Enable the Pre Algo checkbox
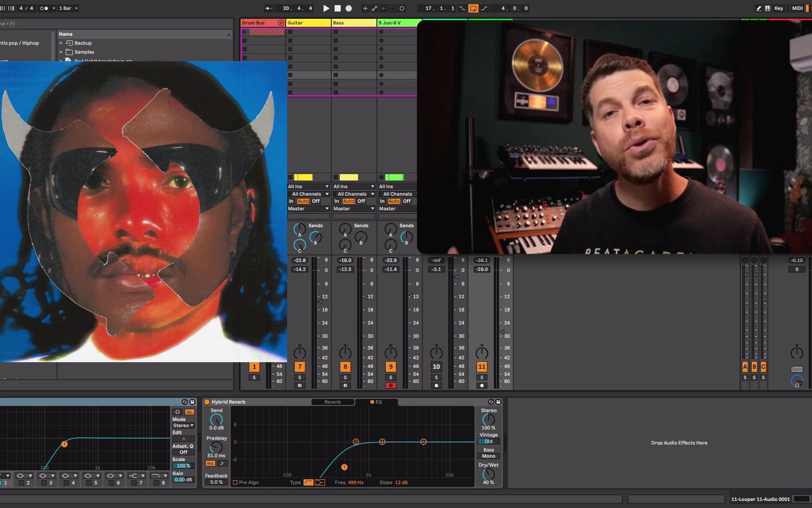 [235, 482]
